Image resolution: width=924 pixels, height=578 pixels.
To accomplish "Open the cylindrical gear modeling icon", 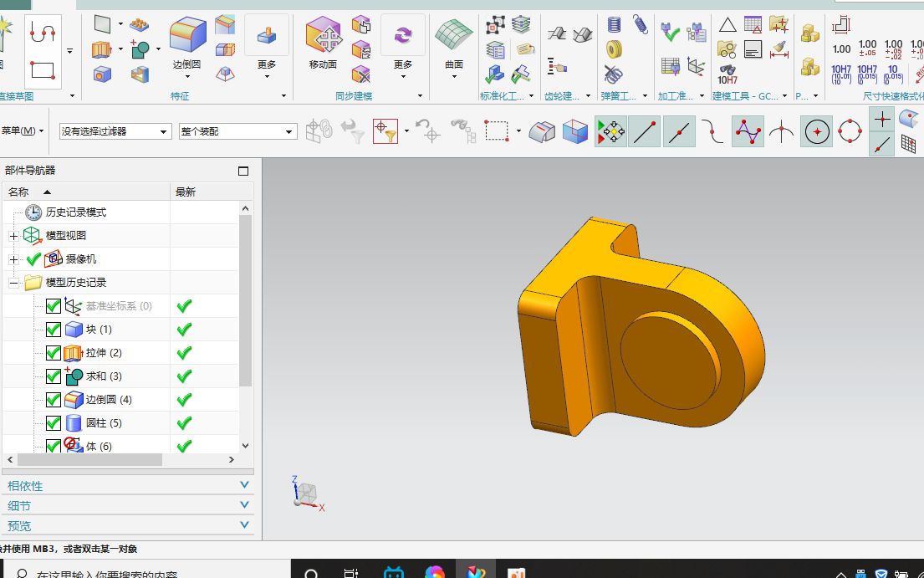I will click(556, 34).
